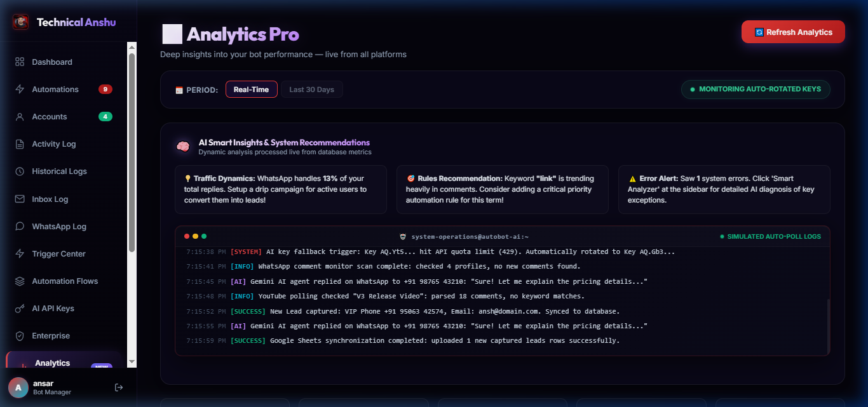Open the Traffic Dynamics insight card
Image resolution: width=868 pixels, height=407 pixels.
[x=281, y=189]
